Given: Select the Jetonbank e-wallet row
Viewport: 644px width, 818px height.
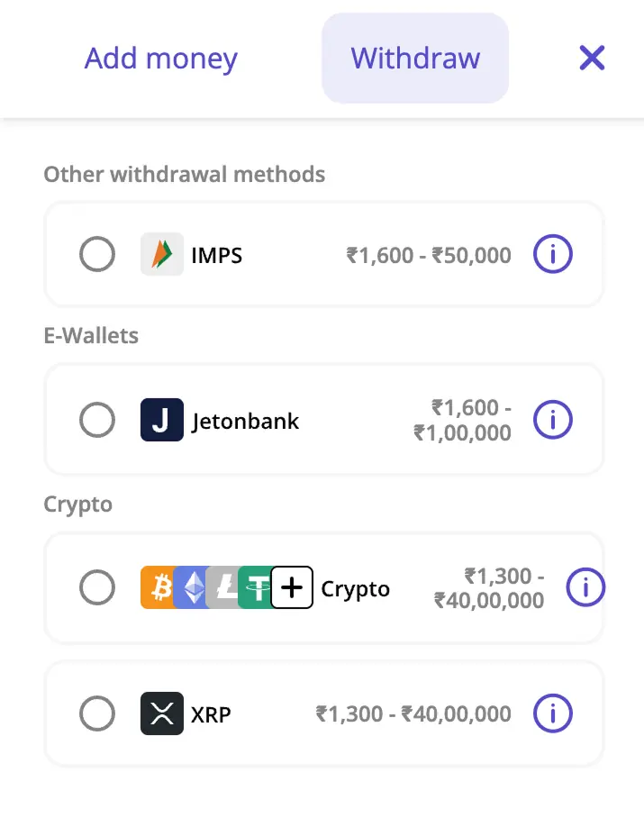Looking at the screenshot, I should (324, 420).
